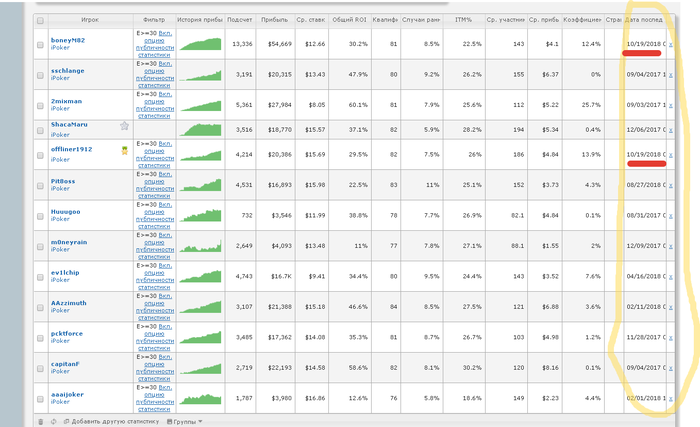This screenshot has width=700, height=427.
Task: Remove the AAzzimuth row with its x
Action: point(671,307)
